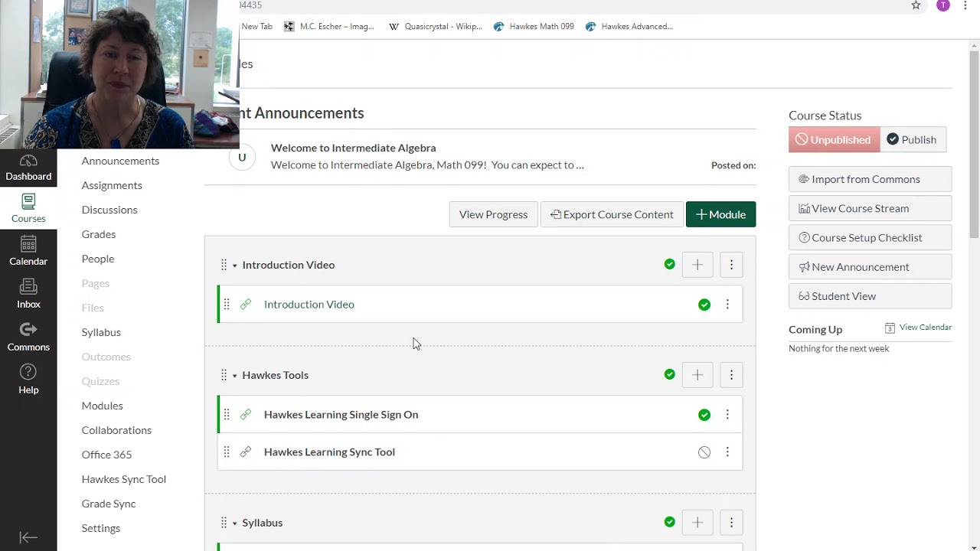This screenshot has height=551, width=980.
Task: Unpublish Hawkes Learning Single Sign On item
Action: coord(704,415)
